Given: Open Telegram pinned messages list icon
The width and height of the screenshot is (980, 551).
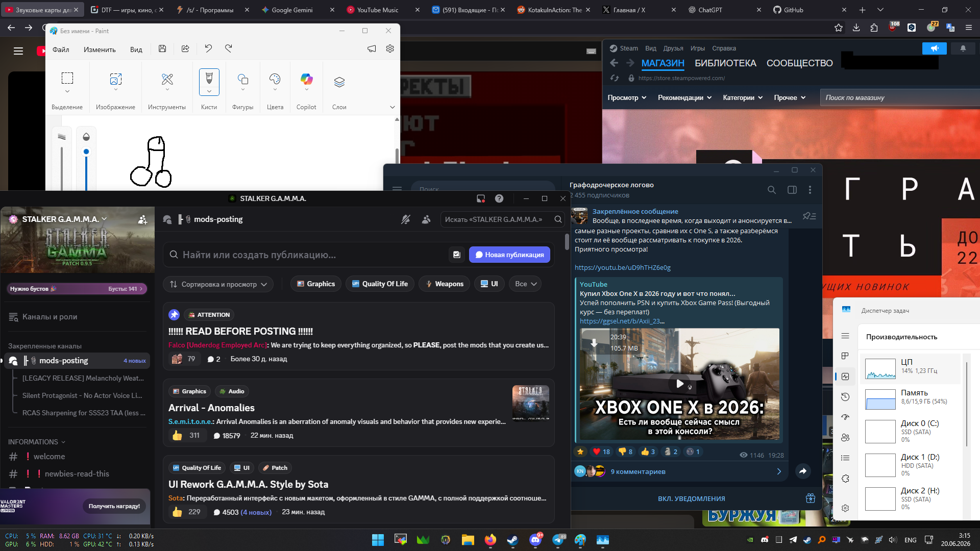Looking at the screenshot, I should [810, 216].
